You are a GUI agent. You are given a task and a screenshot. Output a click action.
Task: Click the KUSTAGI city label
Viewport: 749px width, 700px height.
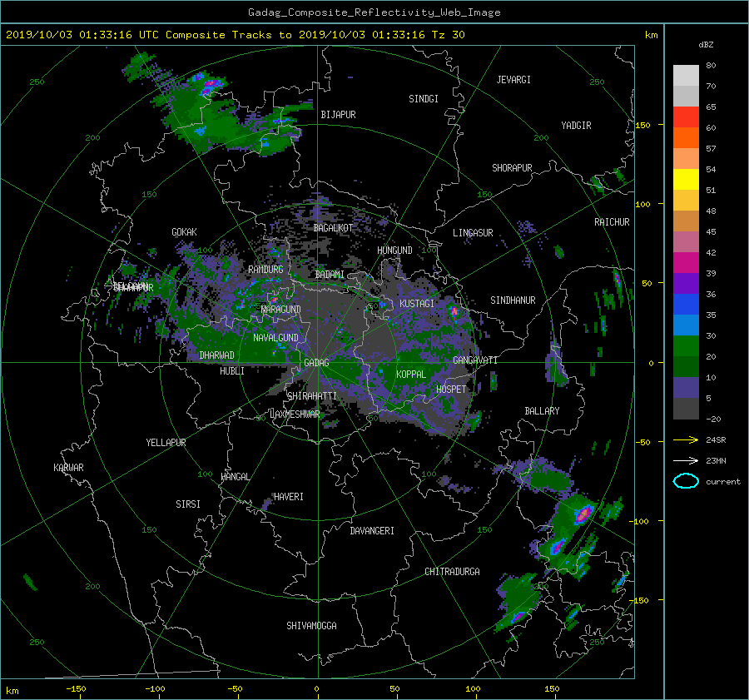(x=417, y=304)
